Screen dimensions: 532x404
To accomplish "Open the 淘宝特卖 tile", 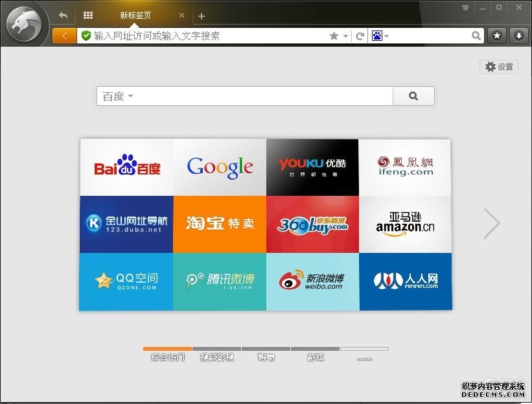I will (220, 224).
